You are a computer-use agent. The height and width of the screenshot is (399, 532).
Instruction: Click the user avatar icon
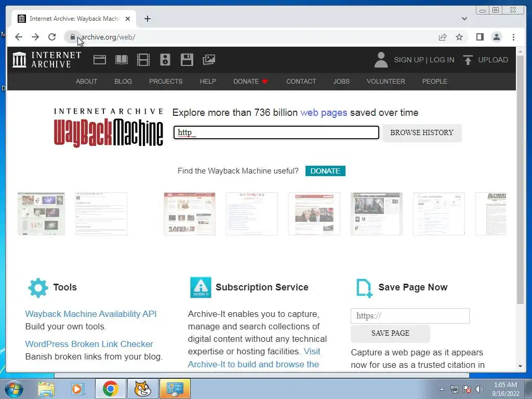click(381, 60)
